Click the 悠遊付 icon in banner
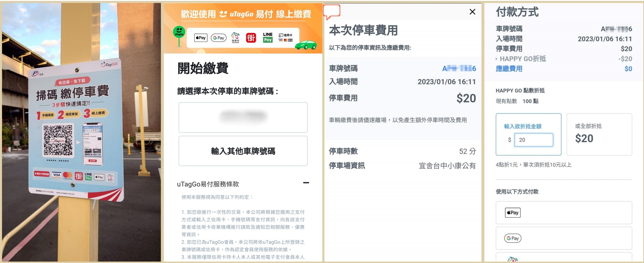This screenshot has height=263, width=644. pyautogui.click(x=235, y=38)
